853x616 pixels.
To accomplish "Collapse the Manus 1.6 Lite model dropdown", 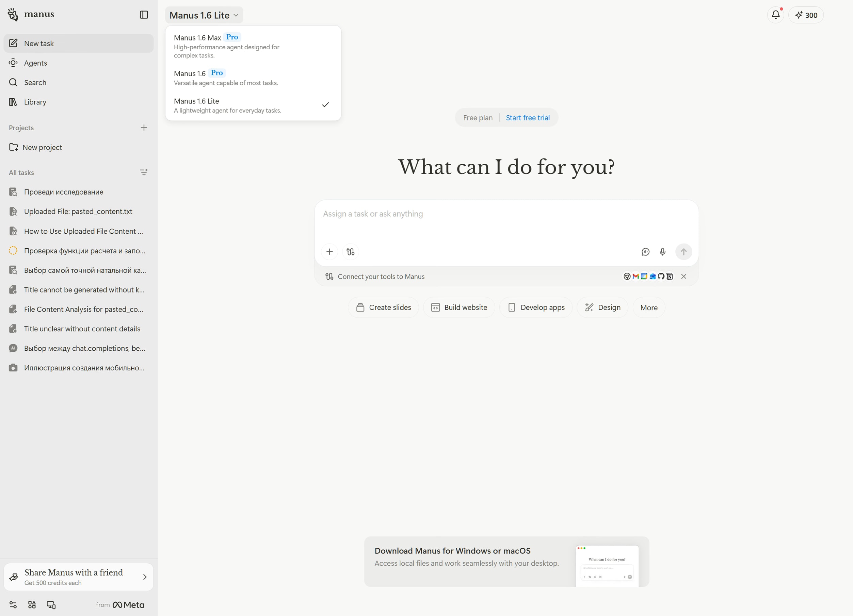I will tap(204, 15).
